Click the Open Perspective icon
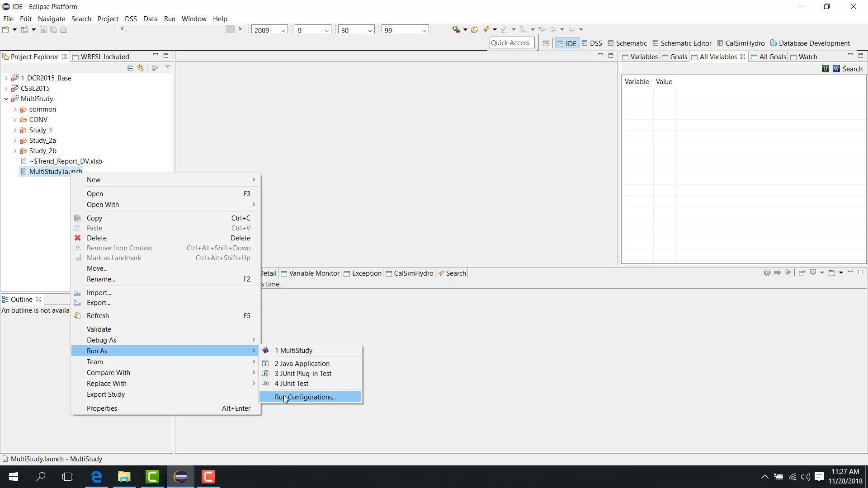Screen dimensions: 868x488 click(546, 43)
